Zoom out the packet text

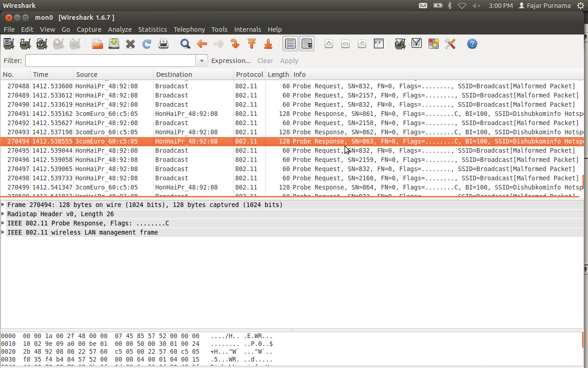[345, 44]
